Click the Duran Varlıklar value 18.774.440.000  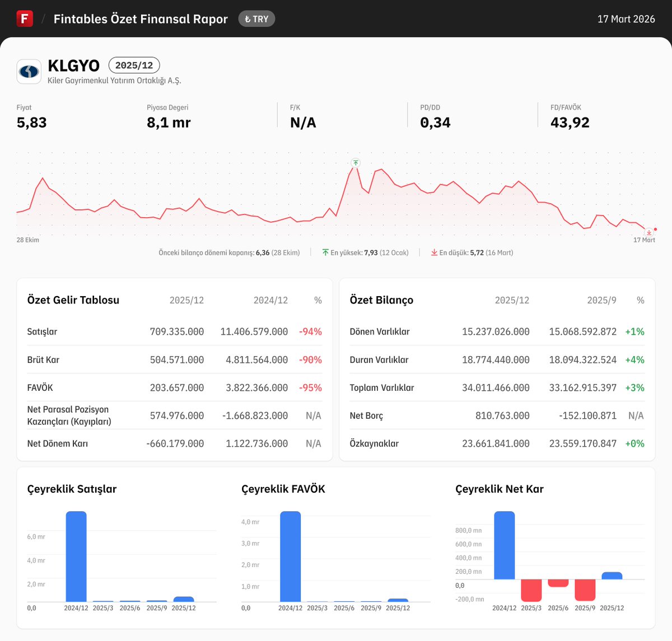click(x=496, y=359)
